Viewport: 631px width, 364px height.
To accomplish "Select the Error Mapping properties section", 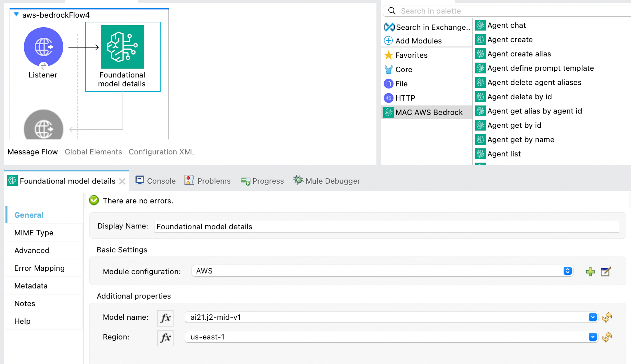I will click(x=44, y=268).
